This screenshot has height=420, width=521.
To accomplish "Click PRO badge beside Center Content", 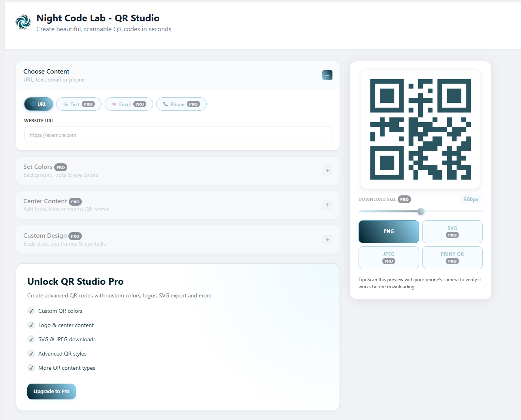I will click(x=75, y=202).
